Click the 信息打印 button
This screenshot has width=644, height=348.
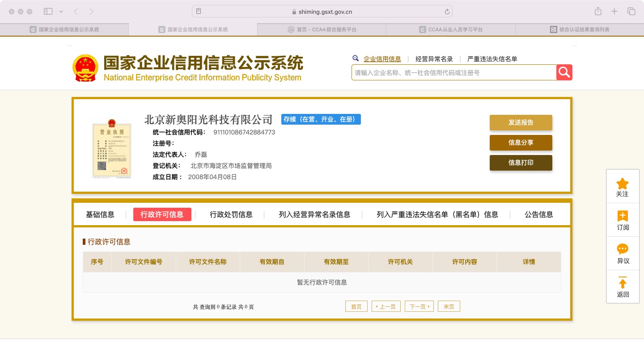521,163
